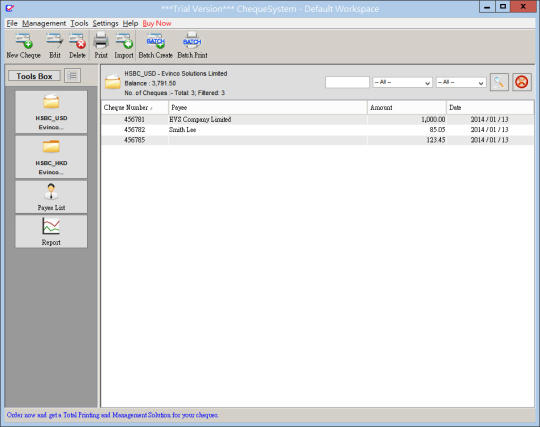Click the Edit cheque toolbar icon
The height and width of the screenshot is (427, 540).
point(54,45)
